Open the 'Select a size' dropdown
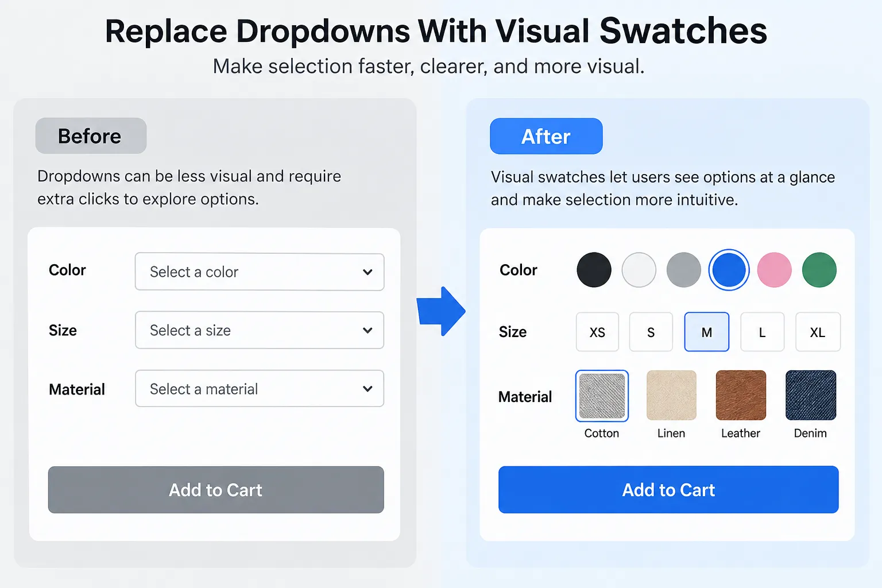 (260, 330)
